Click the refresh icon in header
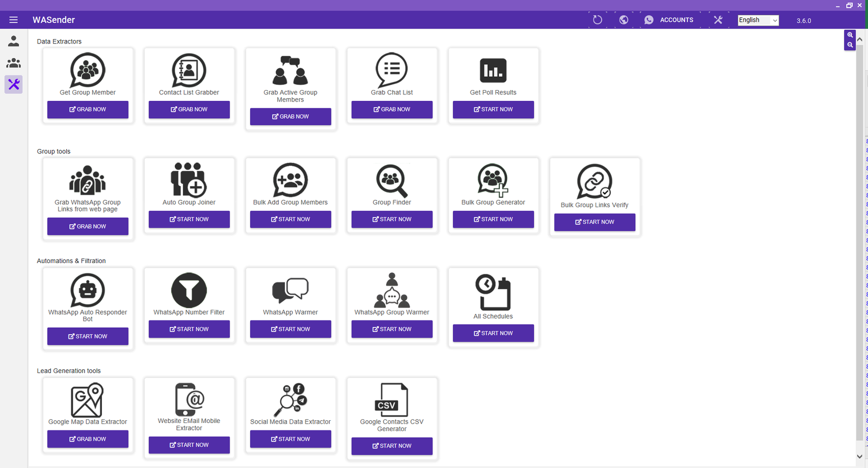This screenshot has height=468, width=868. click(597, 20)
